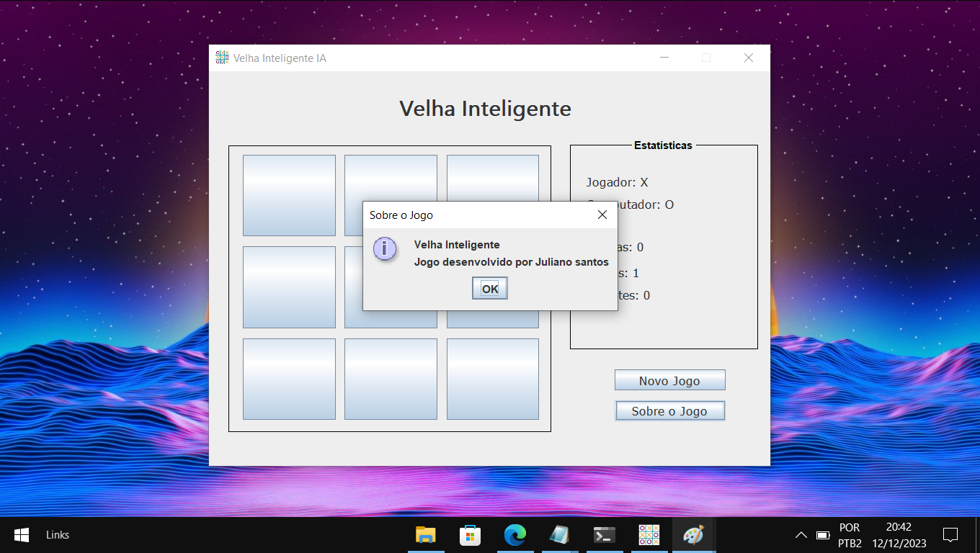The height and width of the screenshot is (553, 980).
Task: Open the Windows Start menu
Action: pos(22,535)
